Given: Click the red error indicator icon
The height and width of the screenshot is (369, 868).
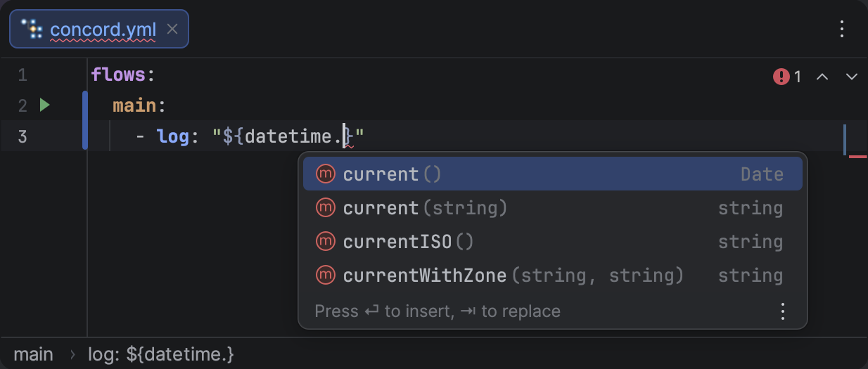Looking at the screenshot, I should (x=781, y=76).
